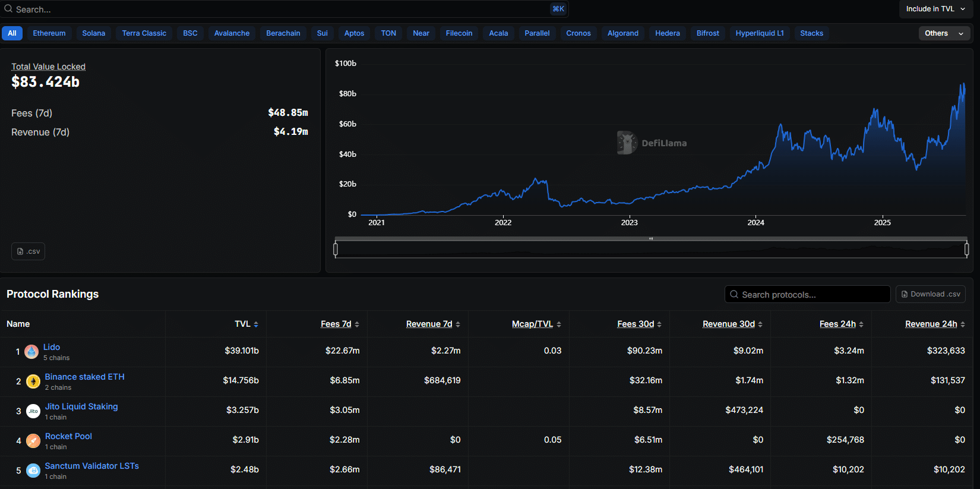Click the Jito Liquid Staking logo icon
The width and height of the screenshot is (980, 489).
point(33,411)
